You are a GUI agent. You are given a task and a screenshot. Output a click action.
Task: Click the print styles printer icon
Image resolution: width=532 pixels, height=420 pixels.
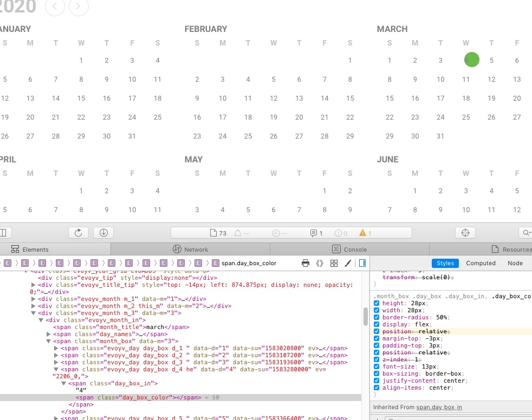coord(306,263)
